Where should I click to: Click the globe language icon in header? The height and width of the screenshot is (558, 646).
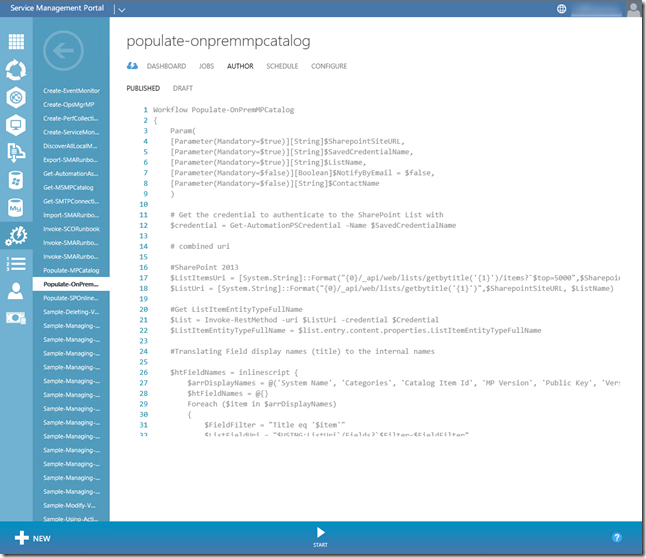coord(561,9)
